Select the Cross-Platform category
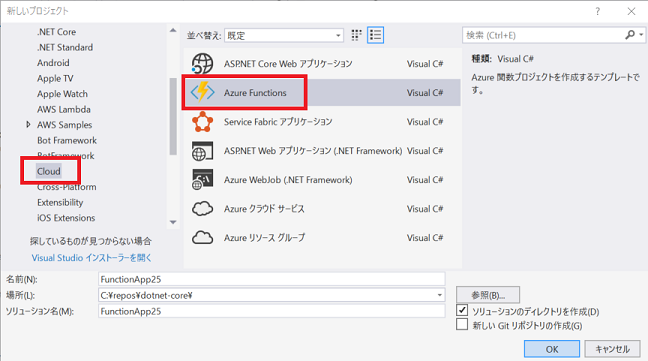The image size is (648, 361). [67, 187]
